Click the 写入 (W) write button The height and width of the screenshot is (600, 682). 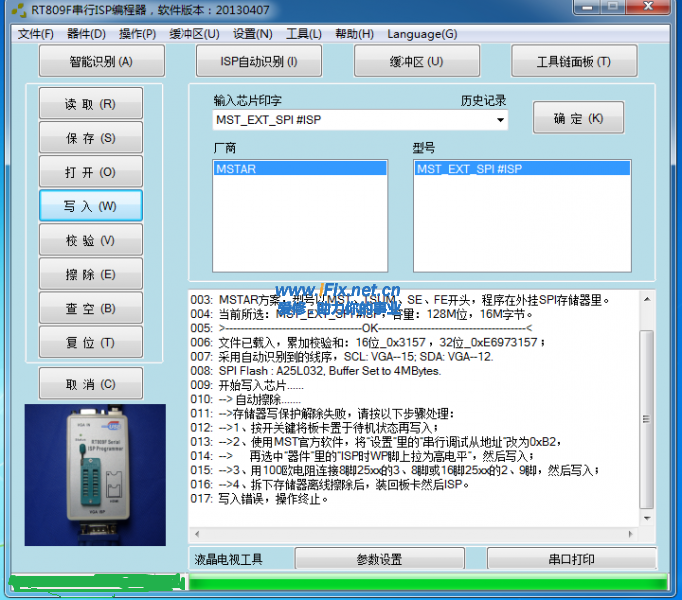pyautogui.click(x=90, y=206)
